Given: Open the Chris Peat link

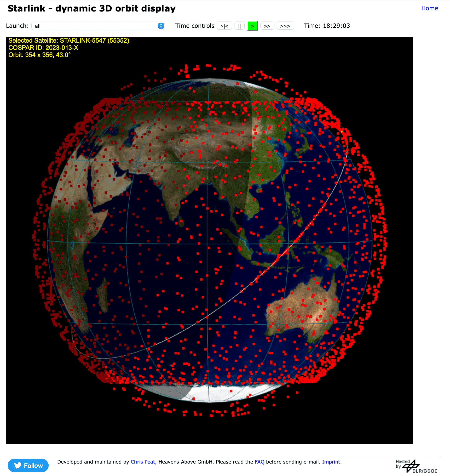Looking at the screenshot, I should point(143,462).
